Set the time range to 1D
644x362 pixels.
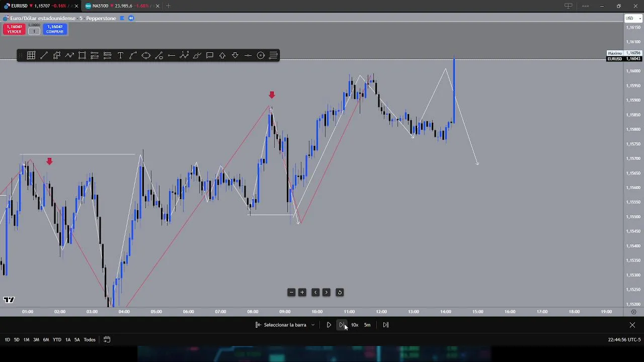point(7,340)
